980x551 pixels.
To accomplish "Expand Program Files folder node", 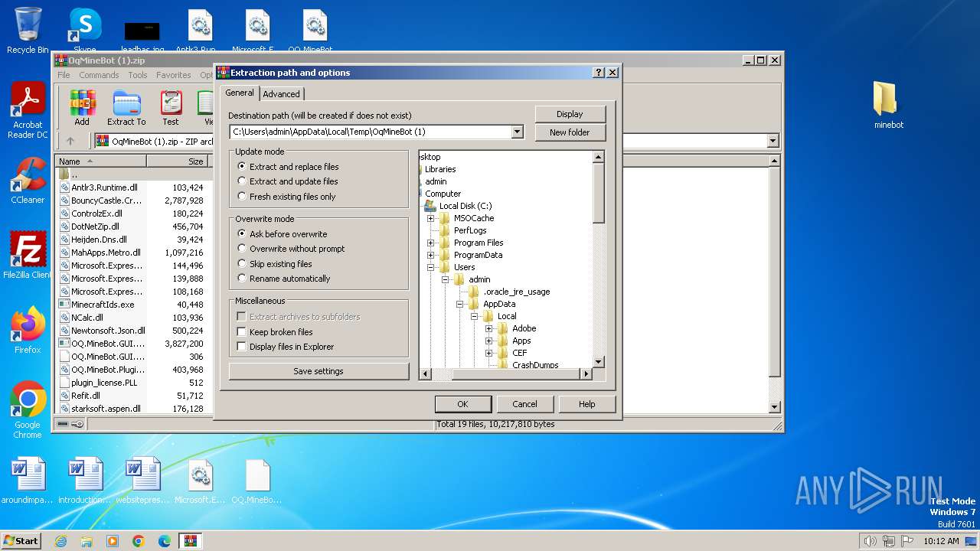I will 430,243.
